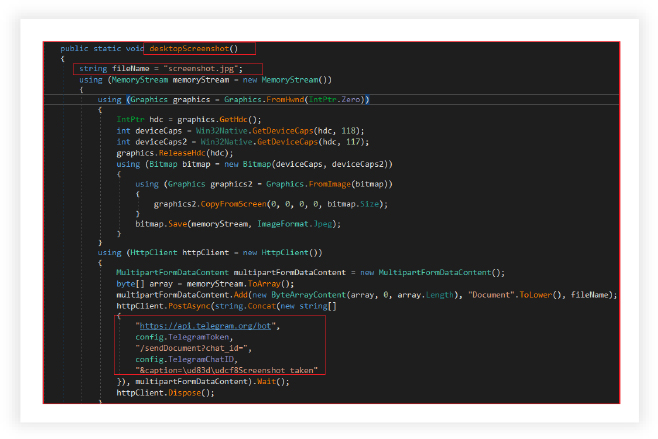Click new MemoryStream() expression
This screenshot has height=439, width=658.
click(285, 80)
